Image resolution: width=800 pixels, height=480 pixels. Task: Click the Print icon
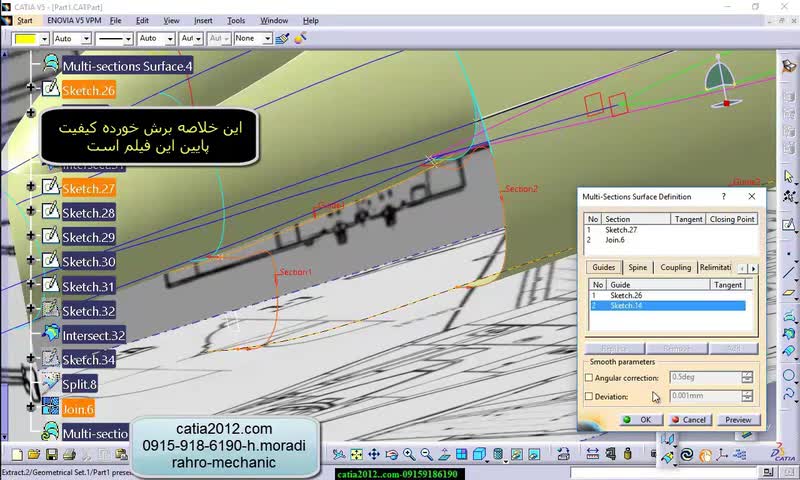click(x=69, y=454)
